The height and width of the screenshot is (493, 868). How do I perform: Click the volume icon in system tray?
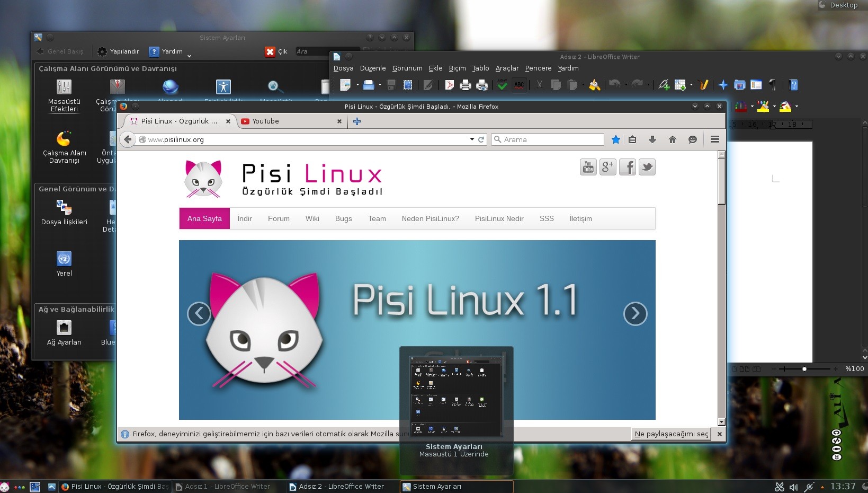click(x=793, y=487)
